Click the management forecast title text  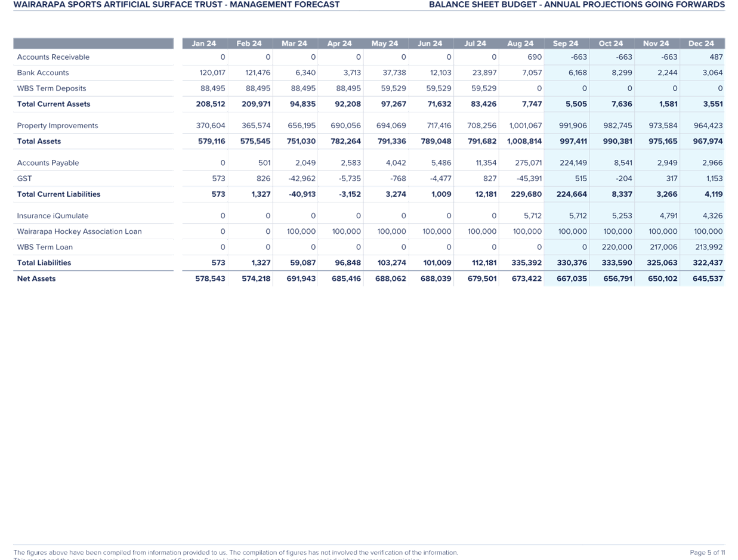pyautogui.click(x=176, y=5)
